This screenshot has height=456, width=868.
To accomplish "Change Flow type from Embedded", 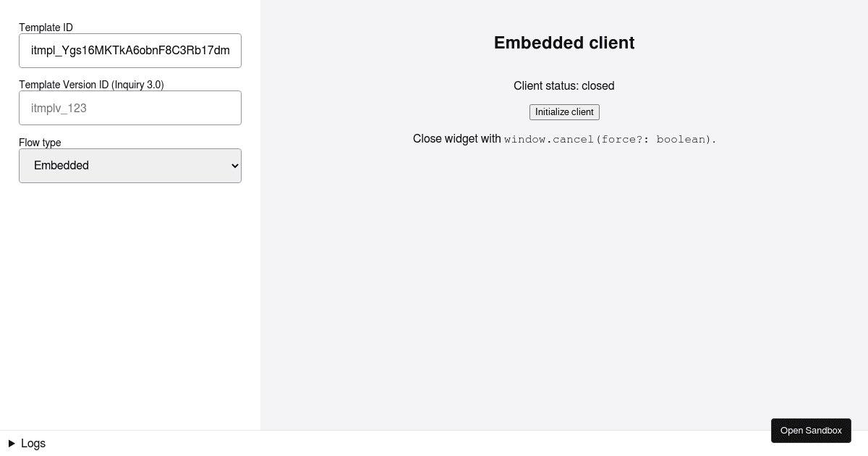I will coord(130,166).
